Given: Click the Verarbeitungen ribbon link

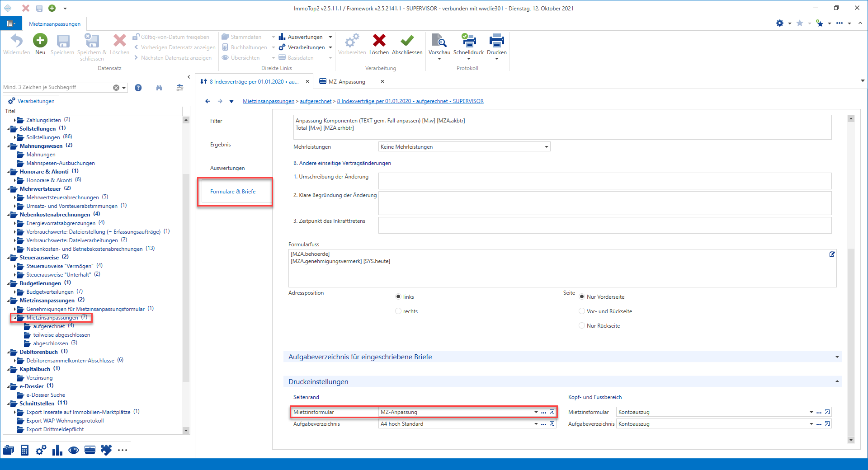Looking at the screenshot, I should tap(306, 47).
